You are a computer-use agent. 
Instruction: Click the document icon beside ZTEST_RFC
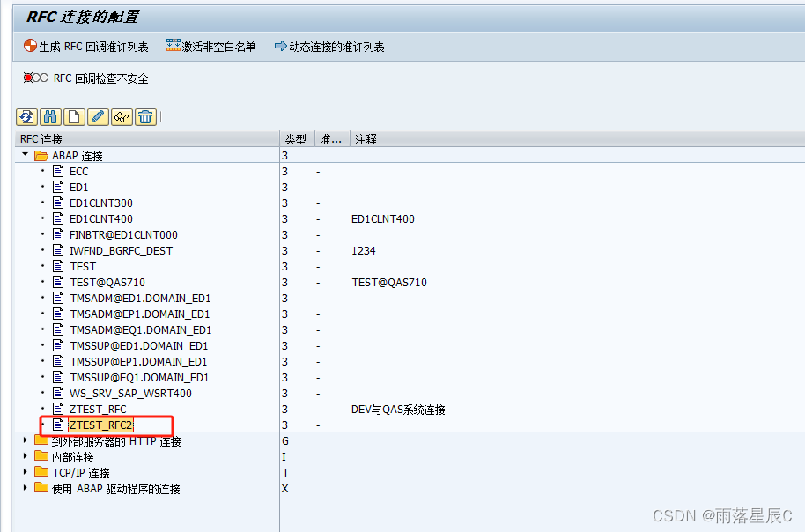point(59,409)
